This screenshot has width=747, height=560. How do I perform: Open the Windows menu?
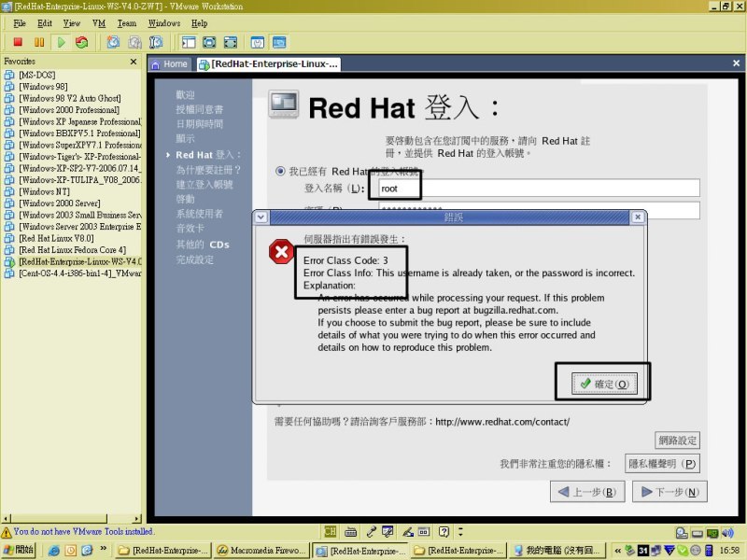click(x=164, y=23)
